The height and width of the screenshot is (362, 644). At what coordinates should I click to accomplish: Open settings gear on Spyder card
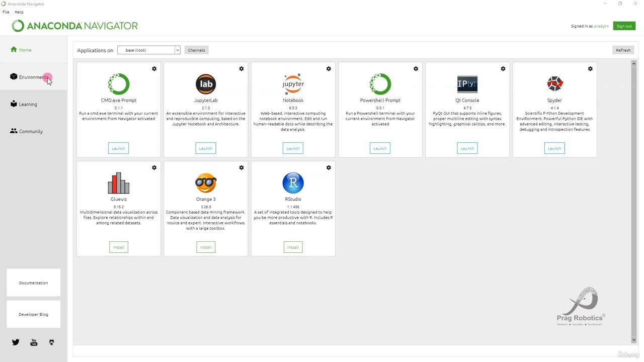pyautogui.click(x=590, y=69)
